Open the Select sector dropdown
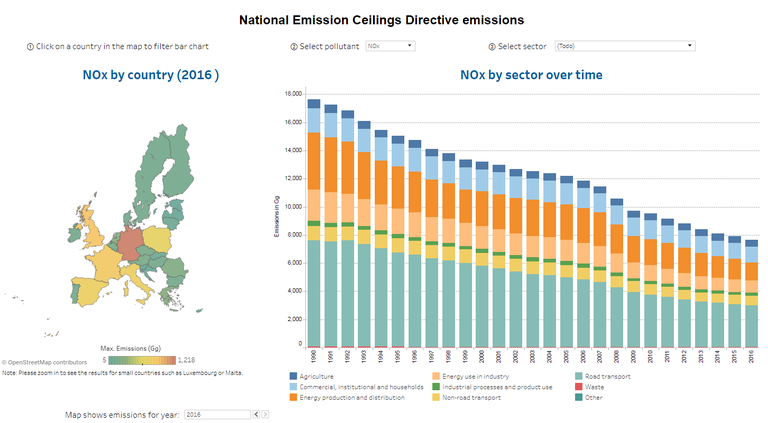This screenshot has height=423, width=768. pyautogui.click(x=625, y=46)
